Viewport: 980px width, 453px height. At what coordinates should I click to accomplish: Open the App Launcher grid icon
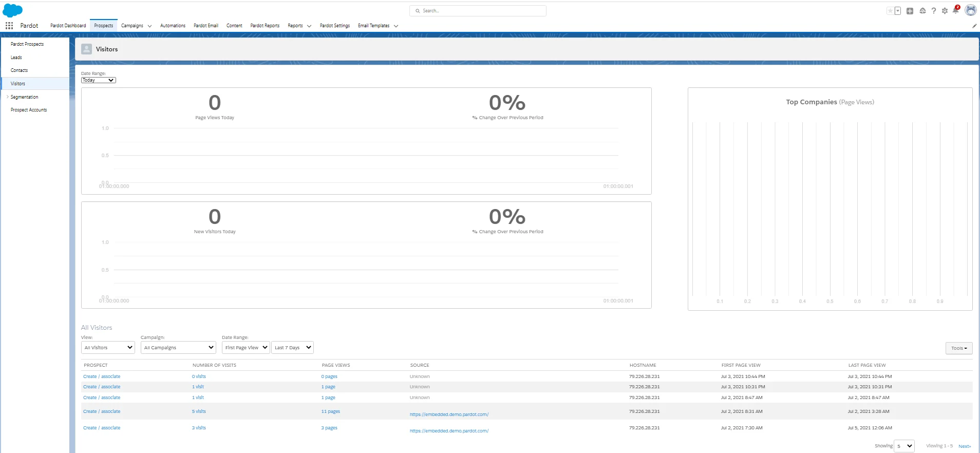tap(9, 26)
